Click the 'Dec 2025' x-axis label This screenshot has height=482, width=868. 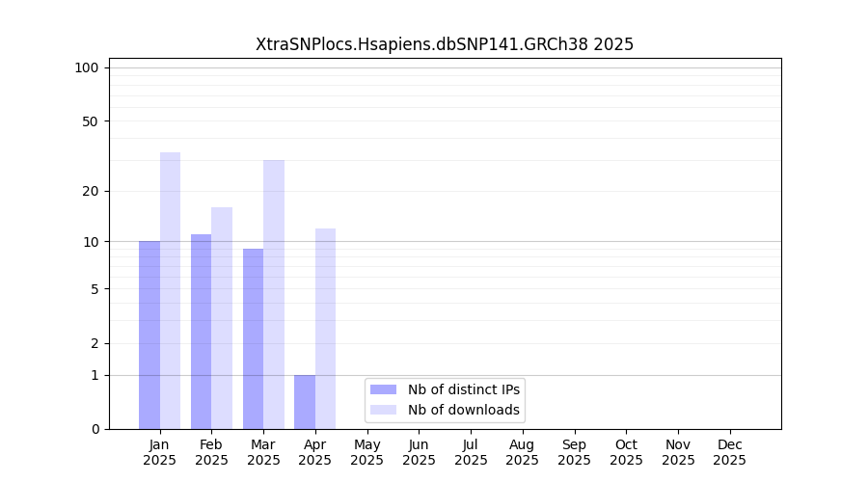tap(729, 452)
